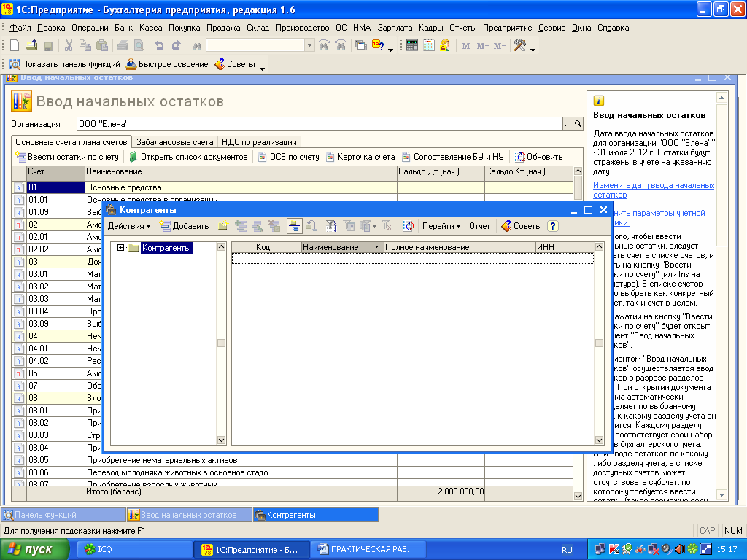
Task: Click Быстрое освоение button
Action: pyautogui.click(x=167, y=64)
